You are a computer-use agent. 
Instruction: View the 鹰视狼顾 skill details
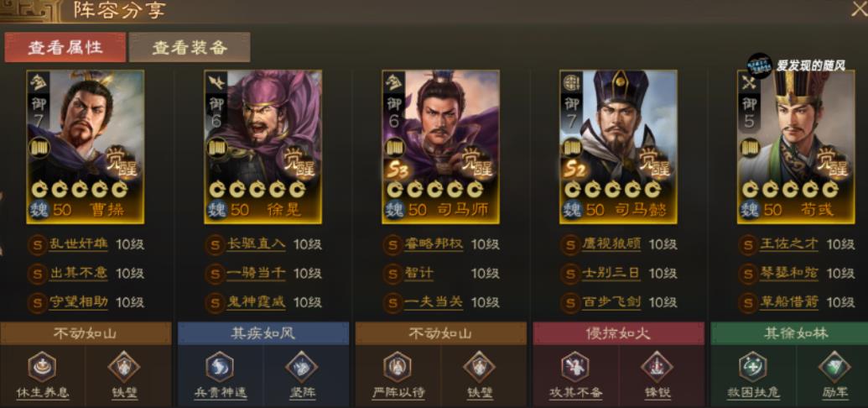(x=611, y=244)
